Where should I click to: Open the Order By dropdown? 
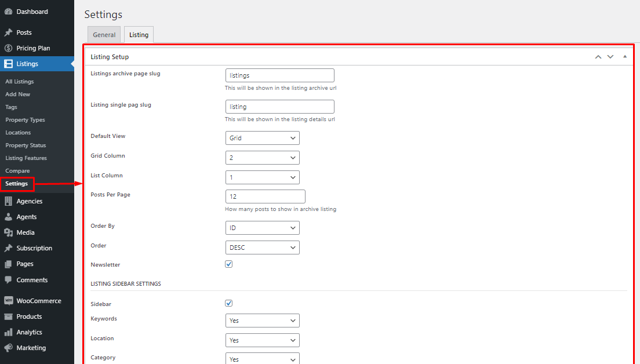(x=262, y=227)
